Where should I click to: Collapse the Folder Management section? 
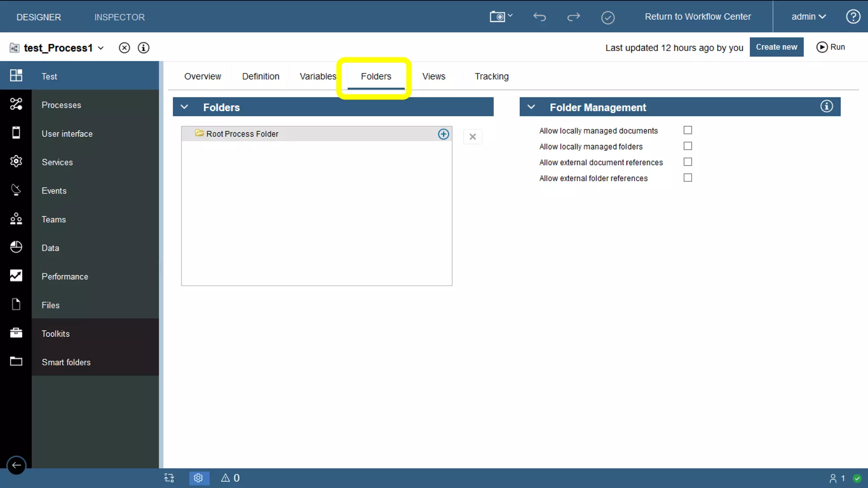tap(531, 107)
